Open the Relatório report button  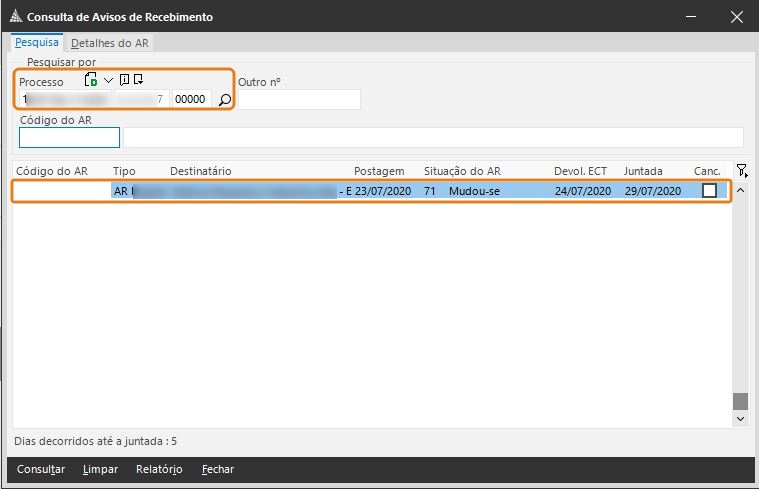click(159, 469)
